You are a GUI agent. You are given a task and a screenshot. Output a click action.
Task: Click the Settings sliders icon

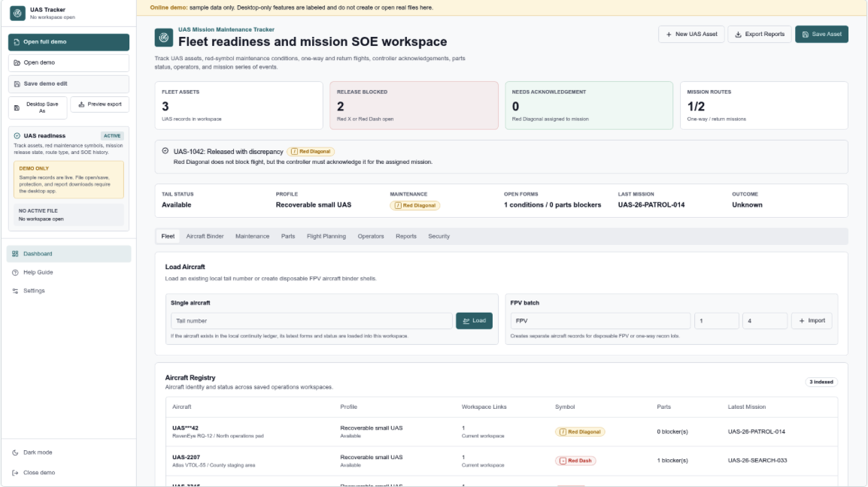tap(16, 291)
